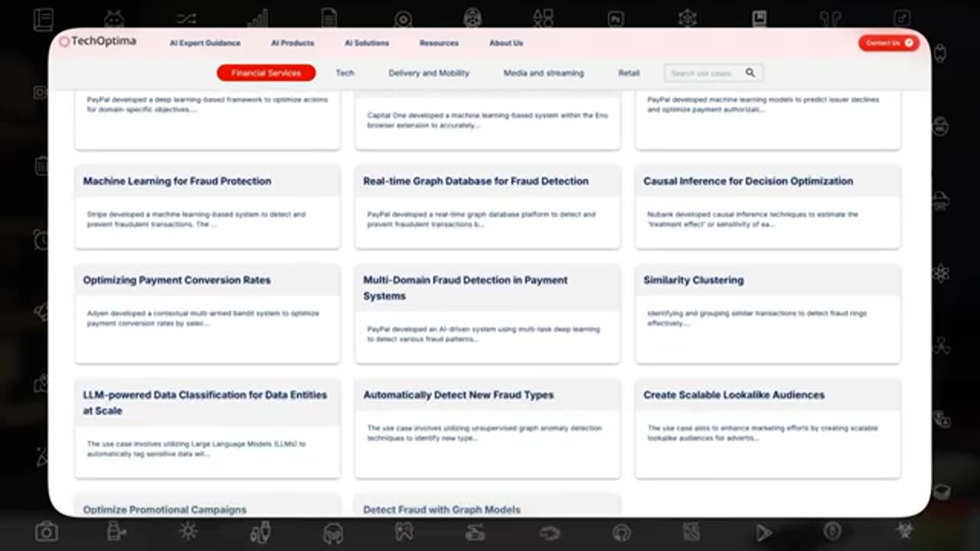Screen dimensions: 980x551
Task: Open Machine Learning for Fraud Protection card
Action: pos(207,207)
